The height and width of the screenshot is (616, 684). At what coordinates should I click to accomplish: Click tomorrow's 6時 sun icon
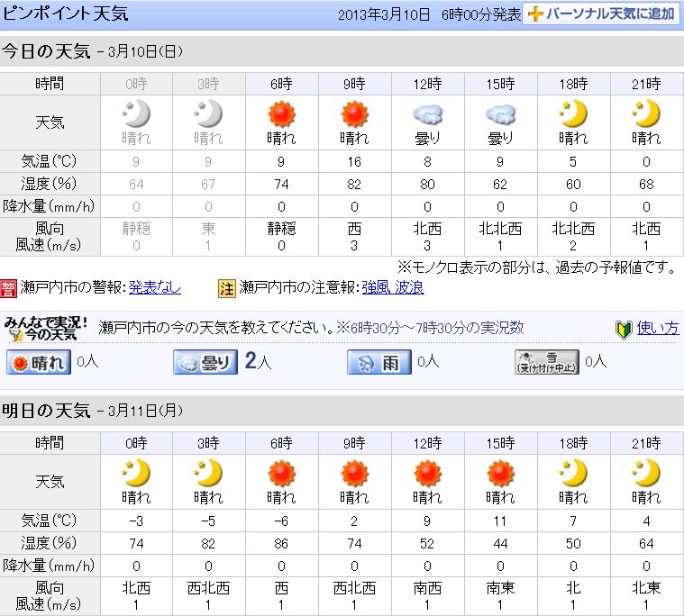[281, 473]
